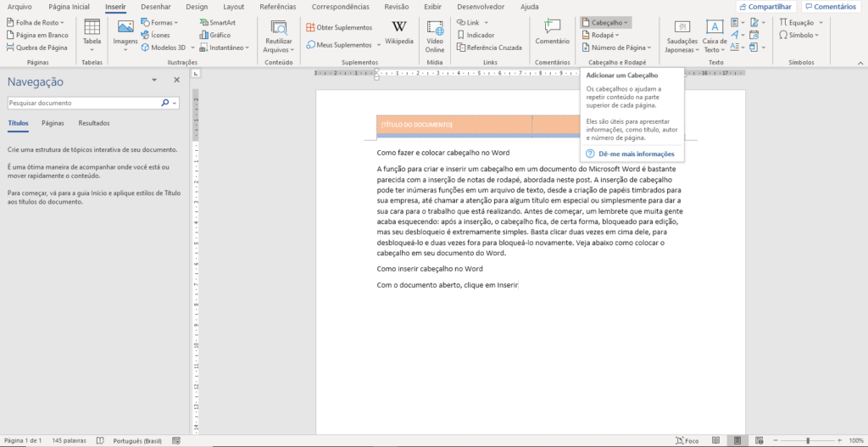Expand the Número de Página menu
The width and height of the screenshot is (868, 447).
618,47
